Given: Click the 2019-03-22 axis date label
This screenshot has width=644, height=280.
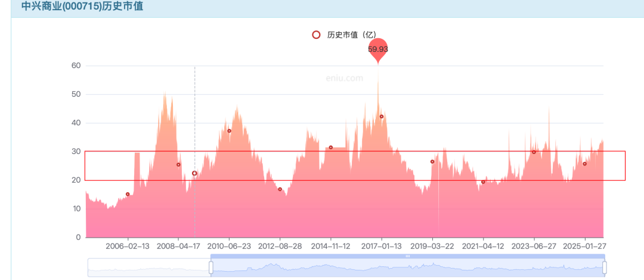Looking at the screenshot, I should tap(432, 247).
